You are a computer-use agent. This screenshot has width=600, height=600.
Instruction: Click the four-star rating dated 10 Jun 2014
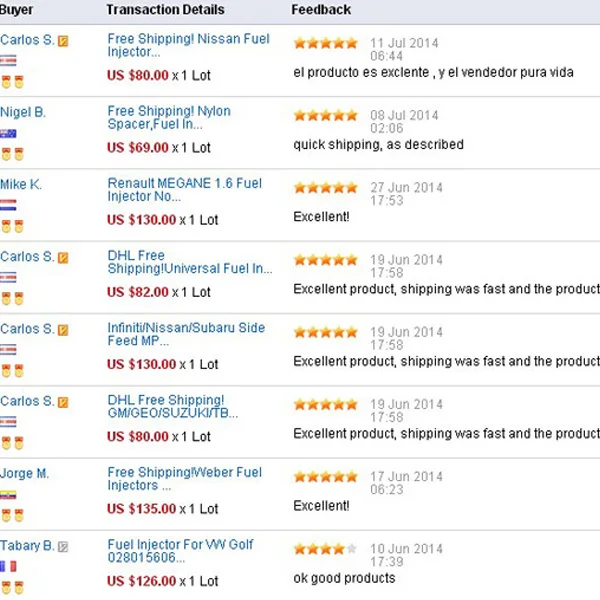[x=325, y=549]
